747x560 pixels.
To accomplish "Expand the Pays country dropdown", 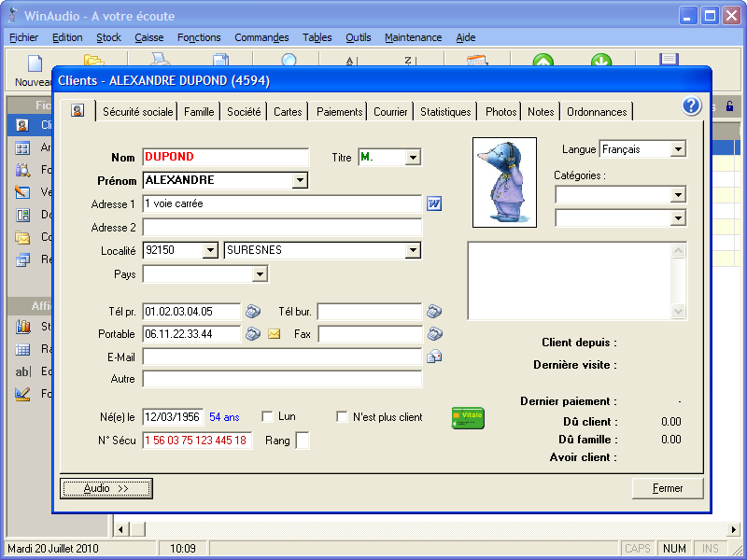I will click(260, 274).
